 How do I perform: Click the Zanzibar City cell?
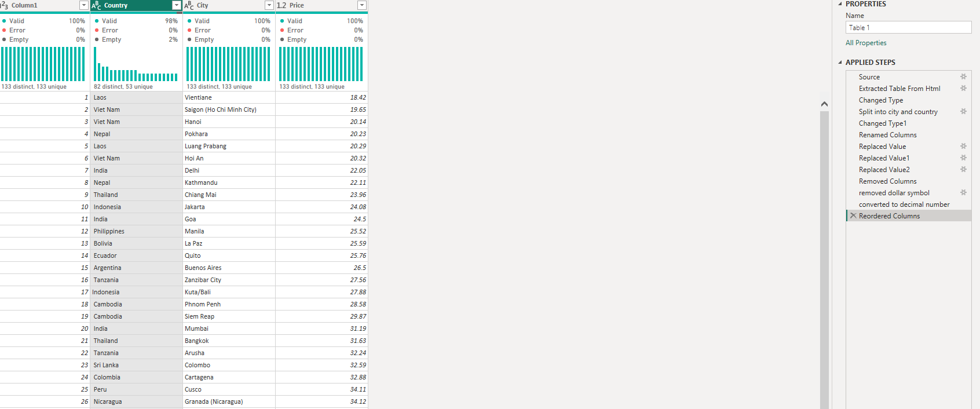[229, 280]
